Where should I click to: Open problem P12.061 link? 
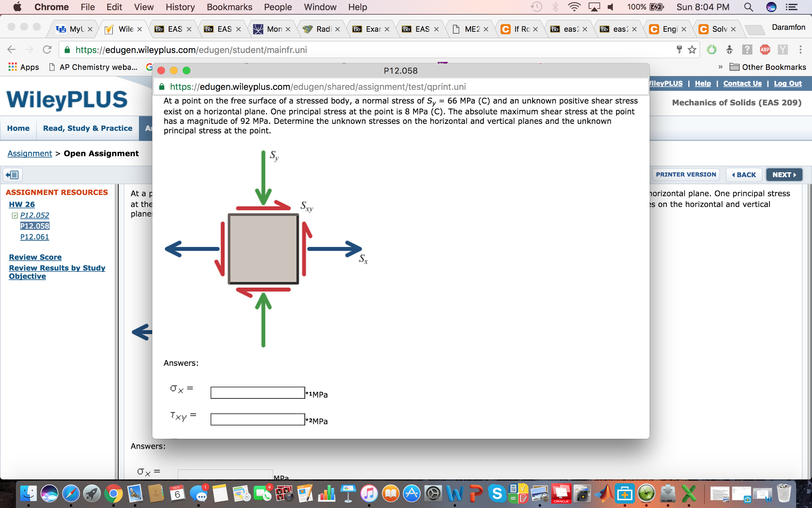[35, 237]
